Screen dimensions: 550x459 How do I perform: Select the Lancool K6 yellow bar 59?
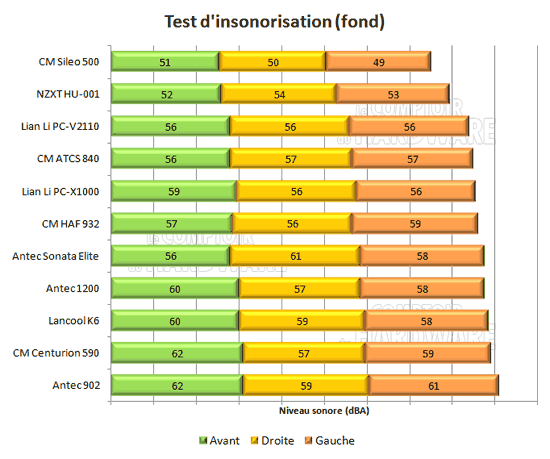[x=302, y=320]
